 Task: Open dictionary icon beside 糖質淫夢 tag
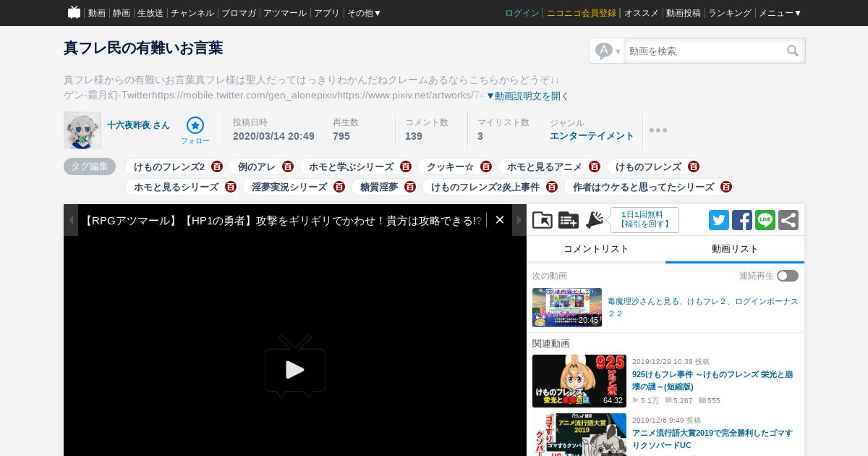pyautogui.click(x=409, y=187)
